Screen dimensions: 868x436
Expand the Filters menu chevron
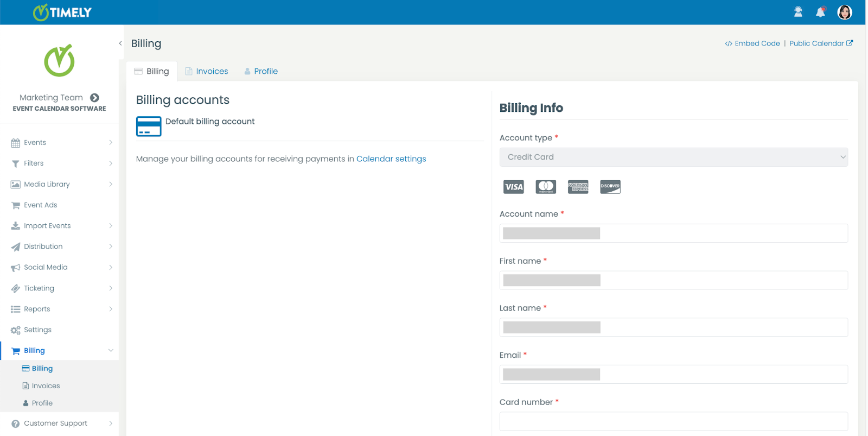[111, 163]
